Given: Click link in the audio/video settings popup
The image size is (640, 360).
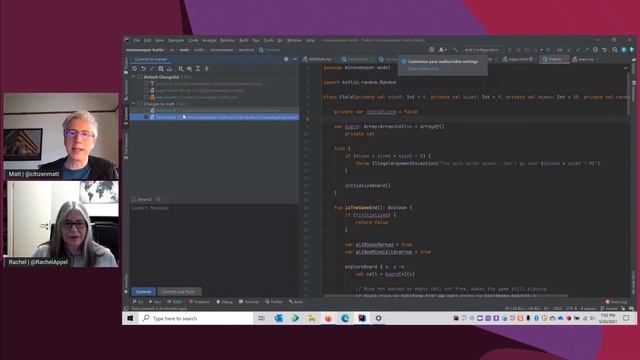Looking at the screenshot, I should pos(423,69).
